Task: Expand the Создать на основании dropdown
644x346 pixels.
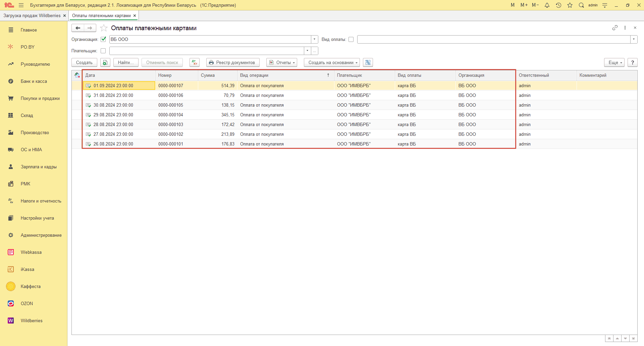Action: pos(332,63)
